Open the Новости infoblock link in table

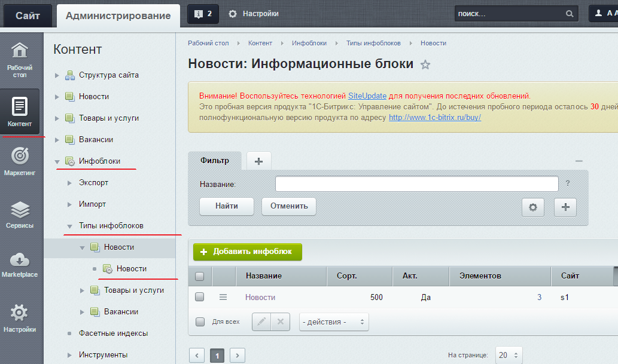tap(260, 298)
